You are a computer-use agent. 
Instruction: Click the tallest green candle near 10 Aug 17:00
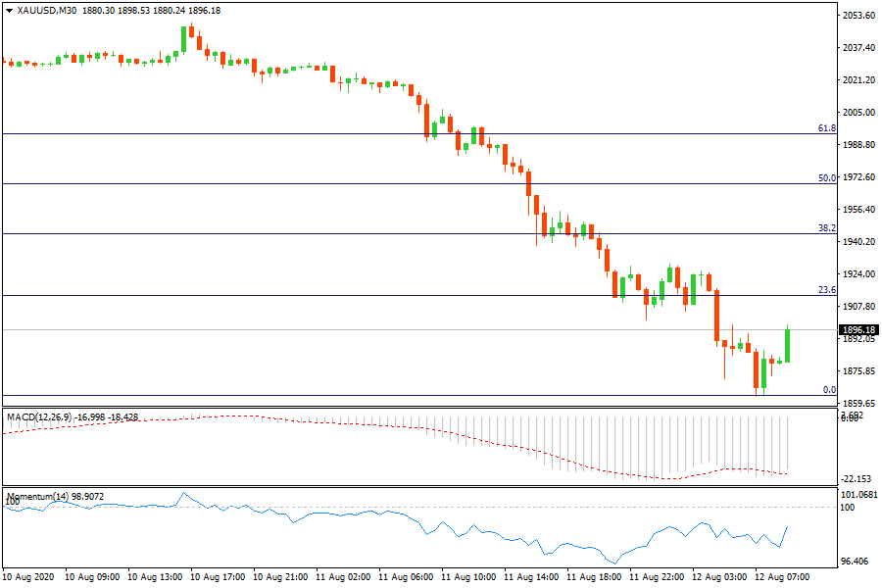pos(183,39)
